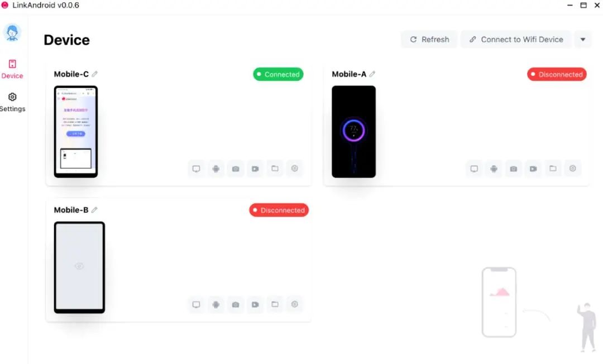The width and height of the screenshot is (603, 364).
Task: Open screen mirror for Mobile-C
Action: click(196, 169)
